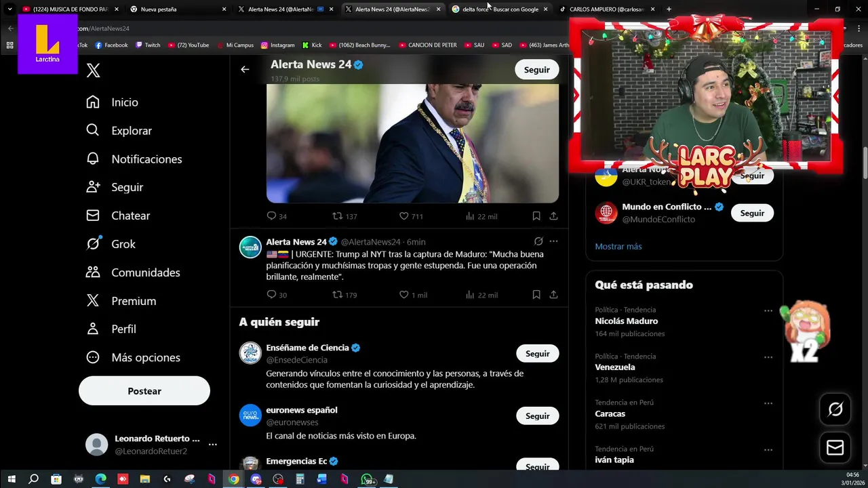Switch to MUSICA DE FONDO YouTube tab
Viewport: 868px width, 488px height.
[71, 9]
